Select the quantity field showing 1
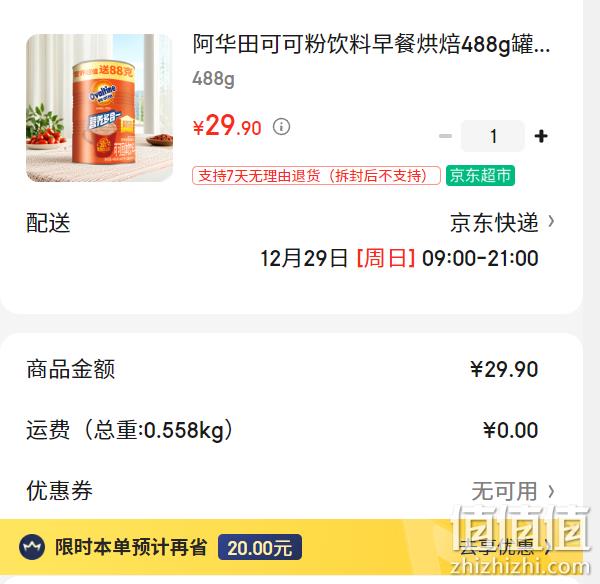600x584 pixels. click(x=492, y=136)
